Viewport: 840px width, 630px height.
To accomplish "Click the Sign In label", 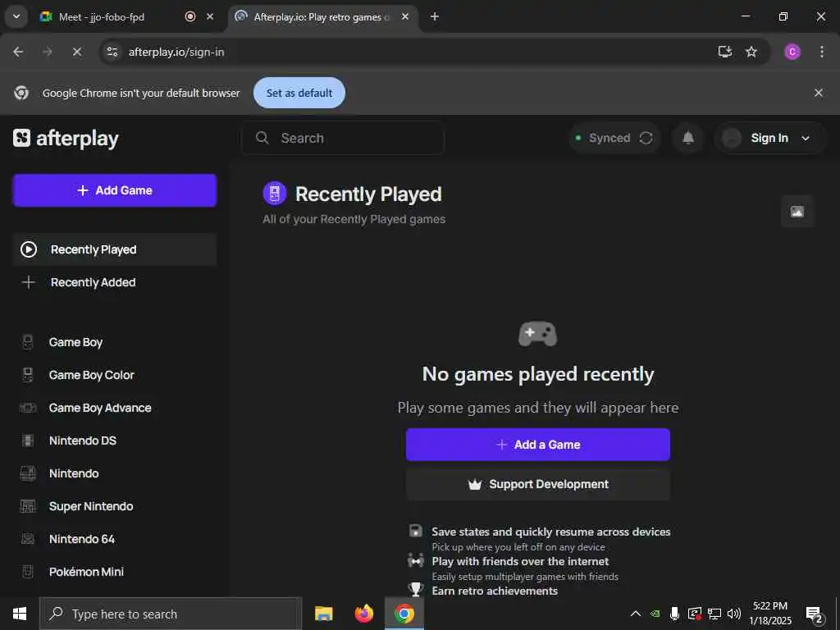I will tap(769, 138).
